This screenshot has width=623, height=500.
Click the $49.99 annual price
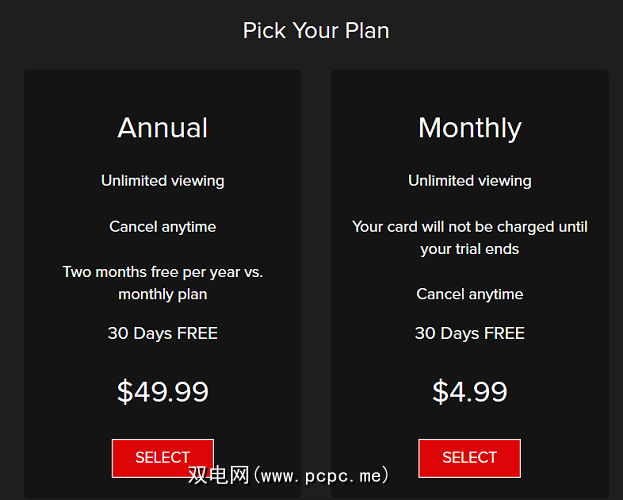point(163,391)
